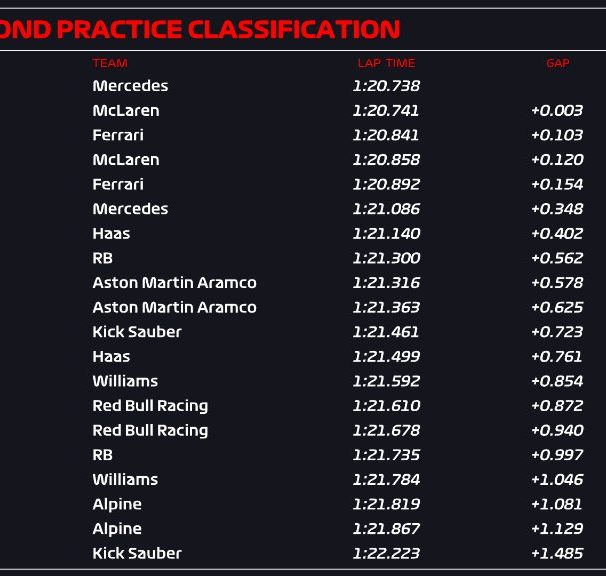Click the lone Ferrari 1:20.841 lap time

[386, 135]
